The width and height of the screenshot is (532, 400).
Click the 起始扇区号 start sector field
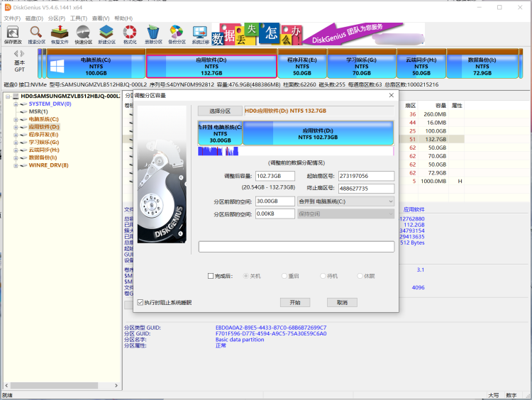pos(367,176)
